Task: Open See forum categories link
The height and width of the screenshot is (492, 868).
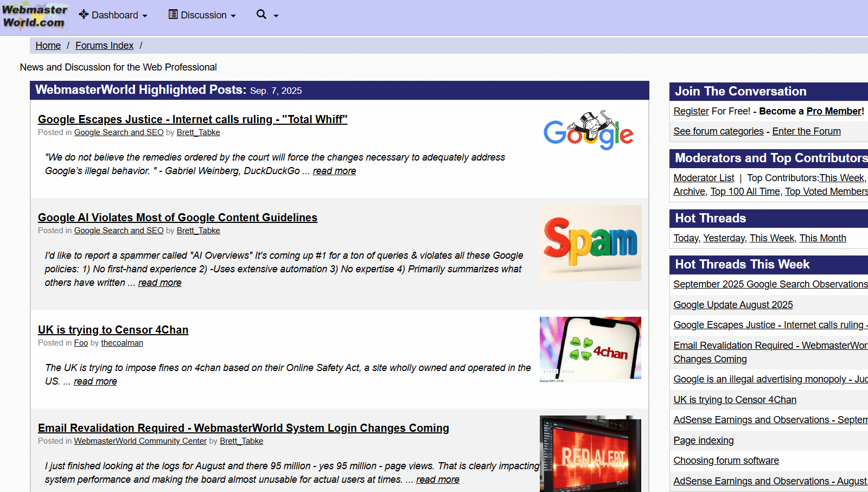Action: [718, 131]
